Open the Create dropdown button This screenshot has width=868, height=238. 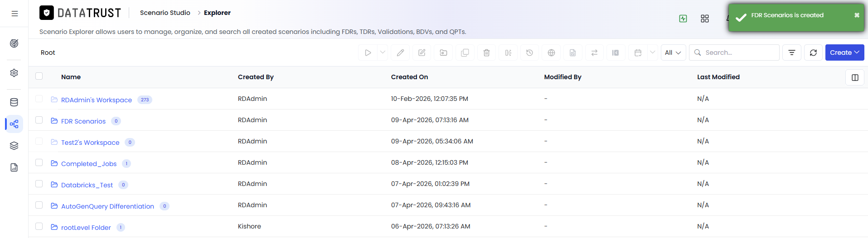click(844, 52)
